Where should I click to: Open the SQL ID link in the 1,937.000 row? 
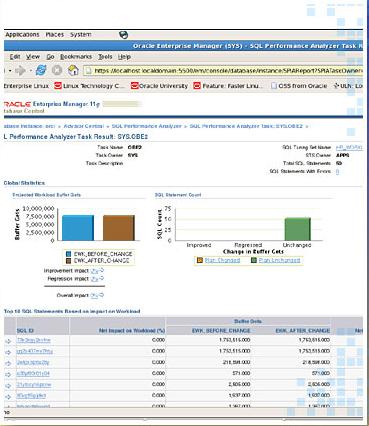tap(31, 396)
